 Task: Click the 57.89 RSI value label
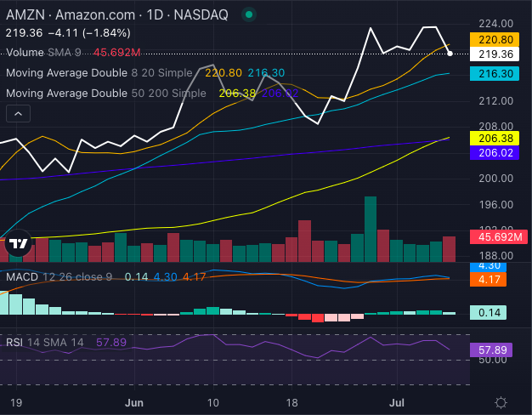coord(491,350)
